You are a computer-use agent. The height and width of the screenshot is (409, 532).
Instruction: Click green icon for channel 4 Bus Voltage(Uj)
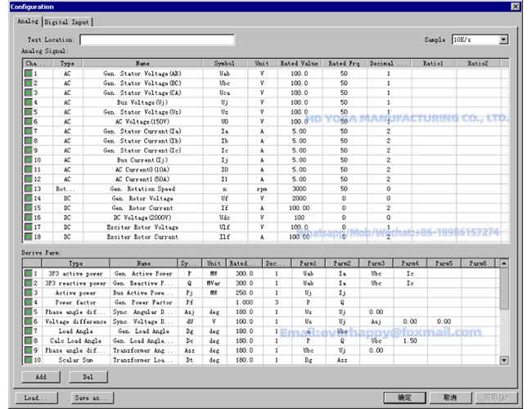28,102
